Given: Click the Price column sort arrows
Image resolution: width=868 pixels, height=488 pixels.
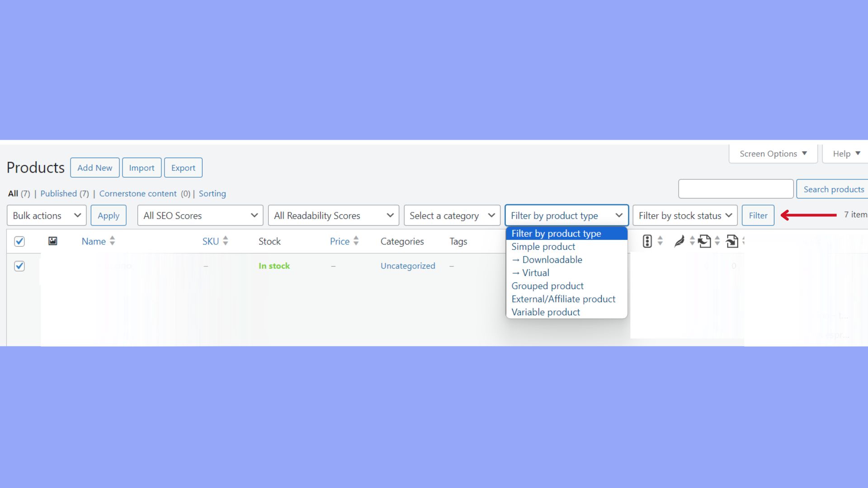Looking at the screenshot, I should tap(356, 241).
